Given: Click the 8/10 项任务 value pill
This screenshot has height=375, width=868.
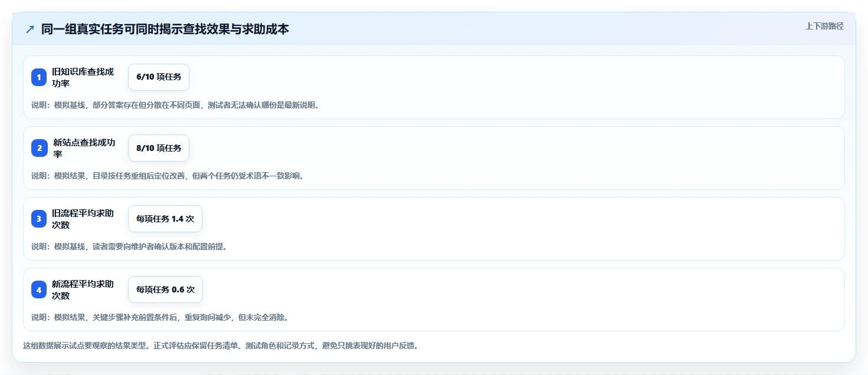Looking at the screenshot, I should 159,148.
